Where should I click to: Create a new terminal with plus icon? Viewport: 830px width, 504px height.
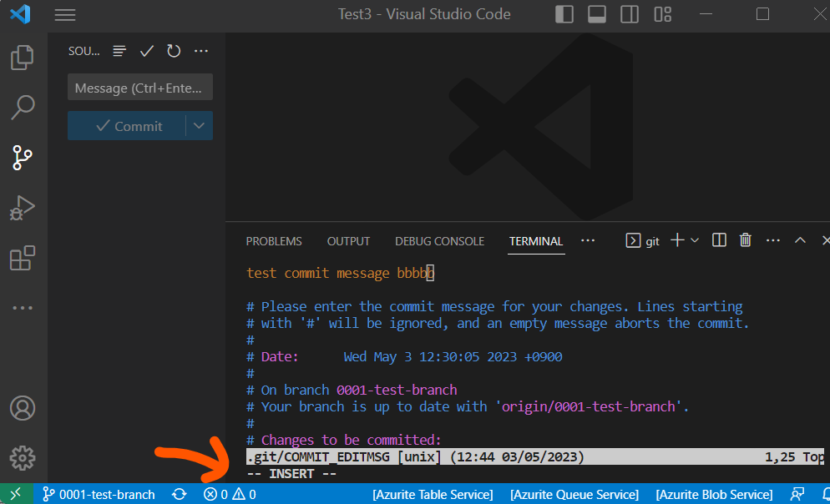tap(677, 240)
